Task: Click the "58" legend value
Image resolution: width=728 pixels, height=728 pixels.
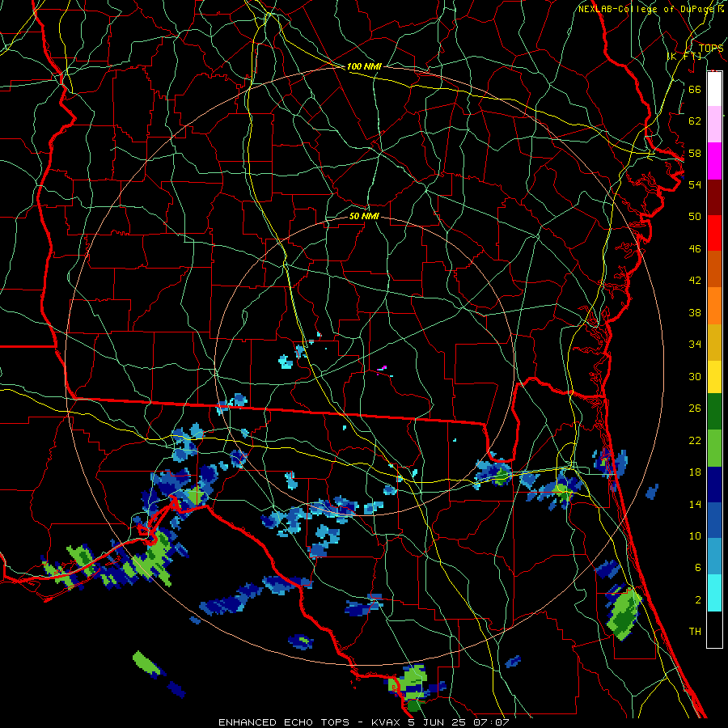Action: 695,153
